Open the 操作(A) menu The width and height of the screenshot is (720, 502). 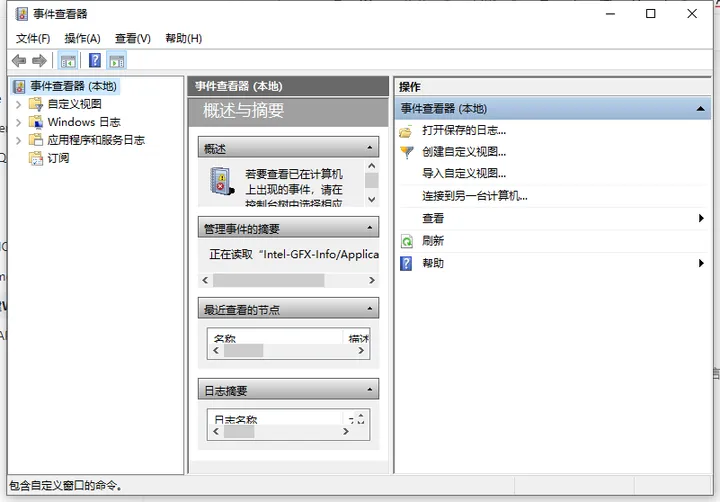pyautogui.click(x=83, y=39)
